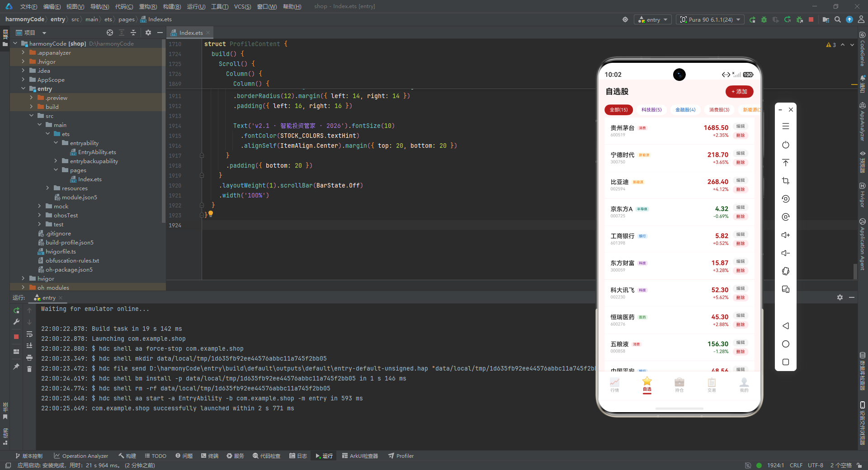Tap 编辑 on the 贵州茅台 row
Screen dimensions: 868x470
pyautogui.click(x=741, y=126)
